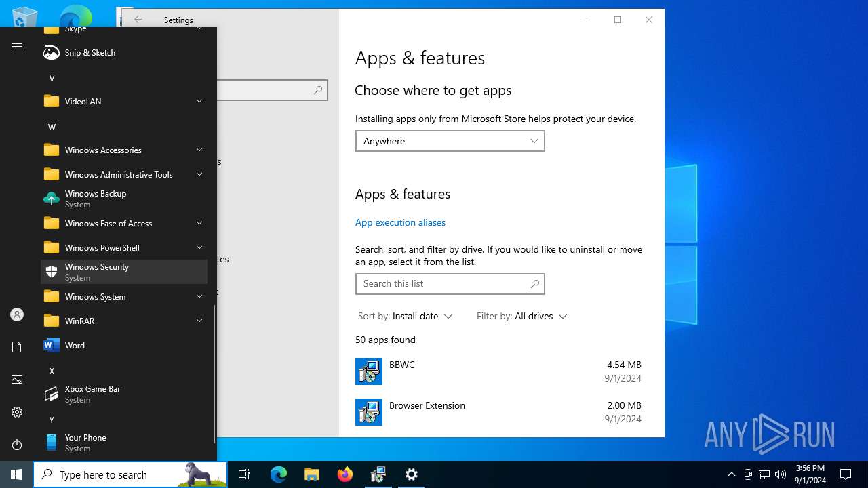This screenshot has width=868, height=488.
Task: Expand Windows PowerShell folder
Action: coord(124,248)
